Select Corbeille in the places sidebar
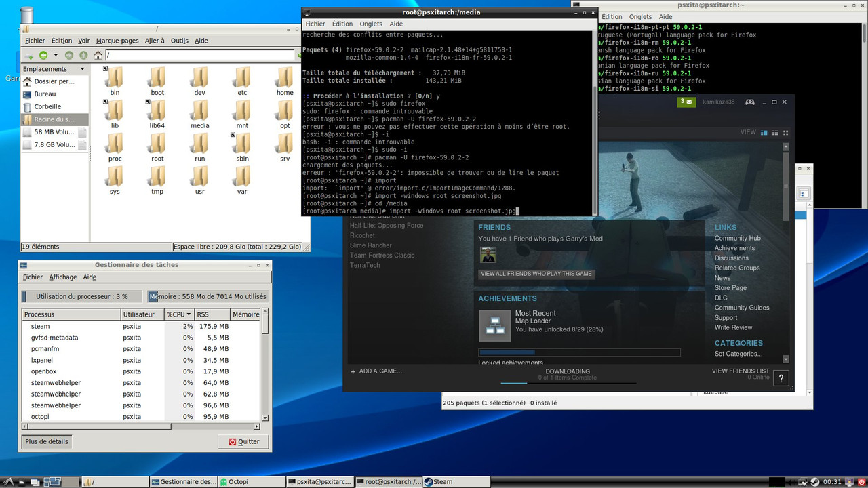 pyautogui.click(x=54, y=106)
